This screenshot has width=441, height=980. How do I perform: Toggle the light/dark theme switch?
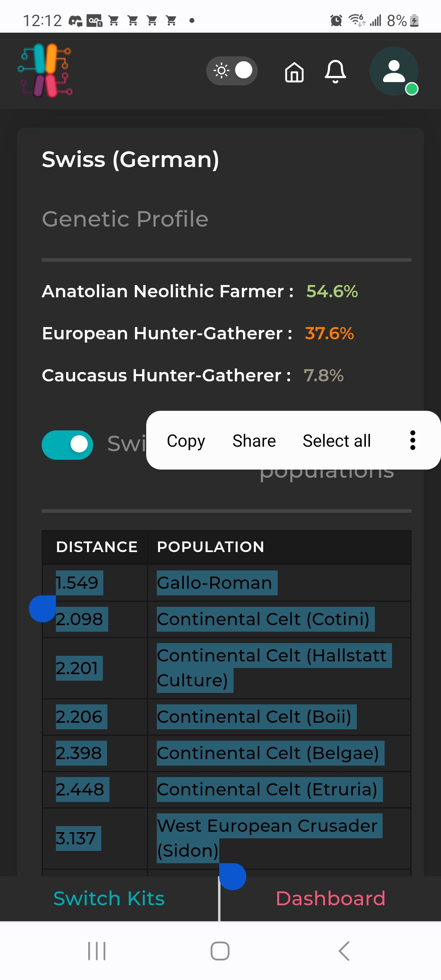coord(232,71)
